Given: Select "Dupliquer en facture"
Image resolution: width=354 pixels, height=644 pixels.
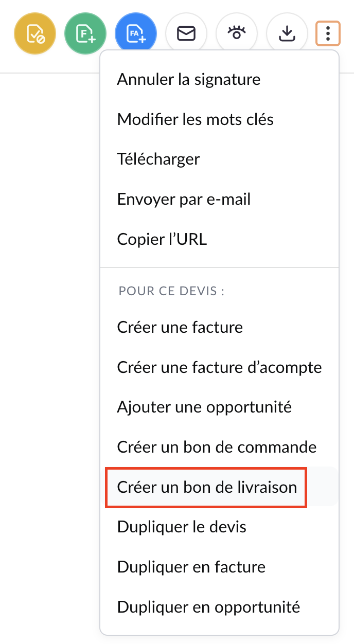Looking at the screenshot, I should coord(191,567).
